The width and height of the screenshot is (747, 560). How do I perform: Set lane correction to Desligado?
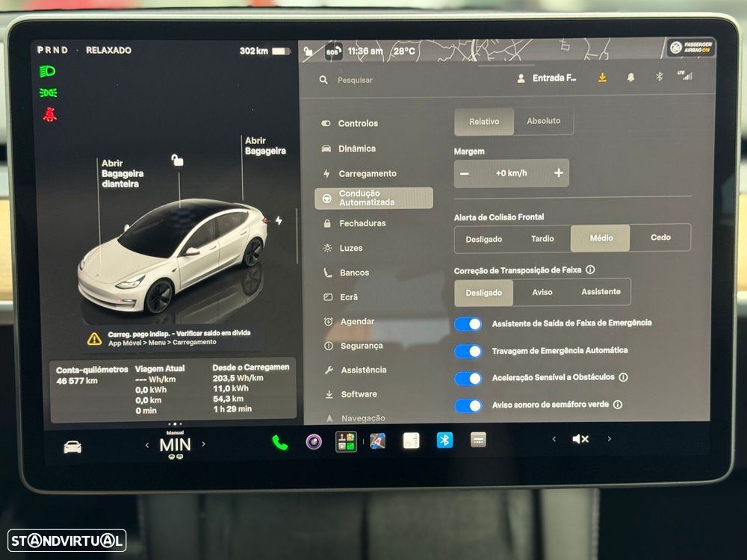[x=483, y=293]
